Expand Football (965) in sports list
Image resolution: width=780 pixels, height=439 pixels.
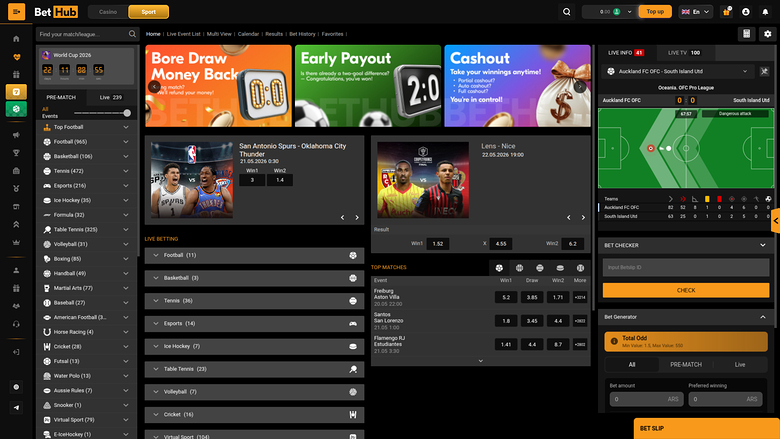(86, 142)
